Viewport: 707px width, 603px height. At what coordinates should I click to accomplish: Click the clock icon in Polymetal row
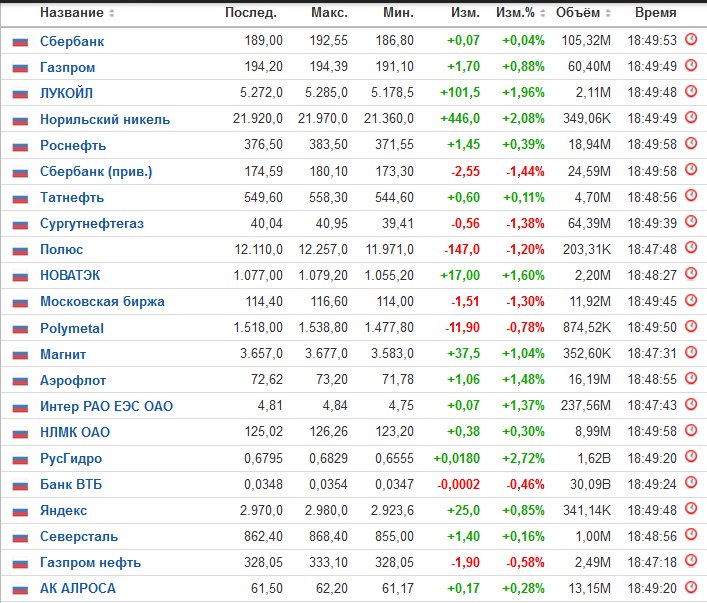pos(691,326)
